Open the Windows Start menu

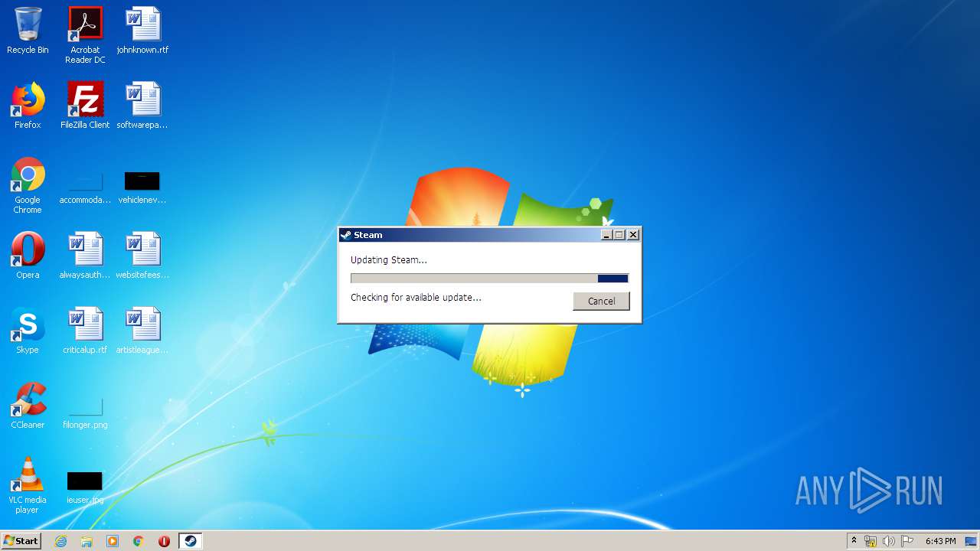[x=21, y=541]
